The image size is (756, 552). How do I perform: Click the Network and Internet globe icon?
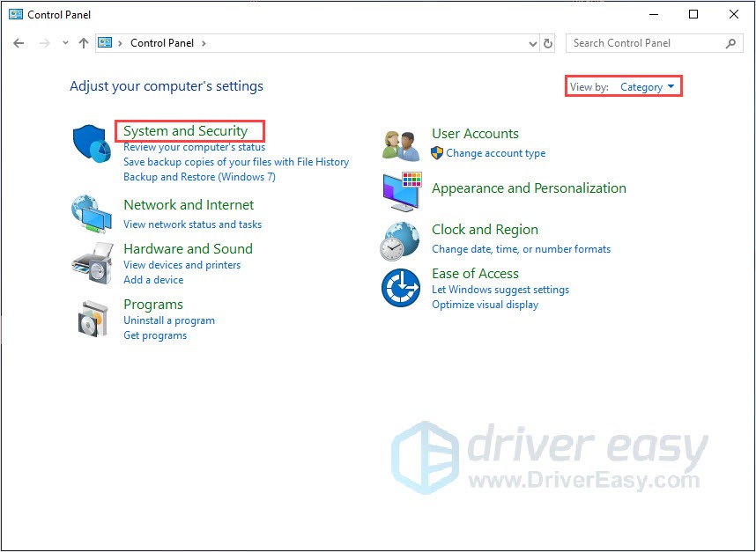click(92, 213)
